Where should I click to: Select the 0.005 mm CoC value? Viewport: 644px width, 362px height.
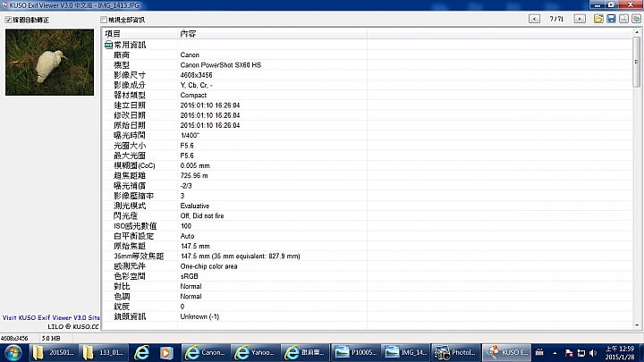coord(195,166)
